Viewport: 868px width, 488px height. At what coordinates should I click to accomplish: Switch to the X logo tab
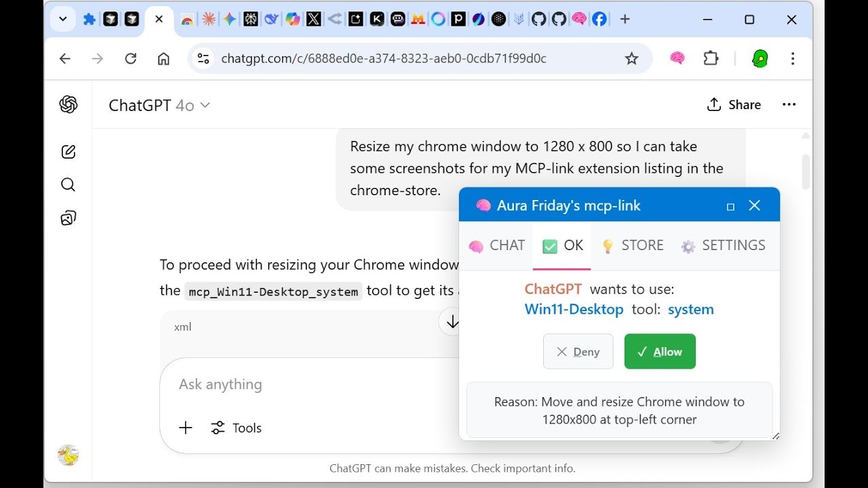[x=313, y=20]
